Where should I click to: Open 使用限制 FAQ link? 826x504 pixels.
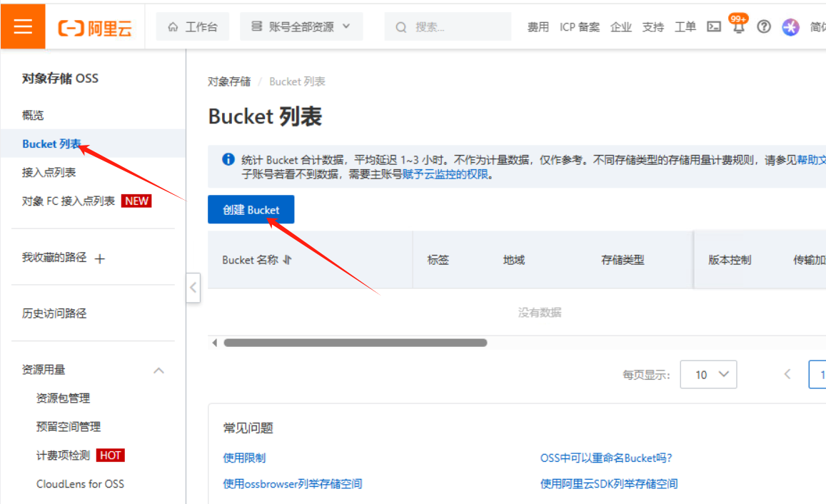coord(244,458)
